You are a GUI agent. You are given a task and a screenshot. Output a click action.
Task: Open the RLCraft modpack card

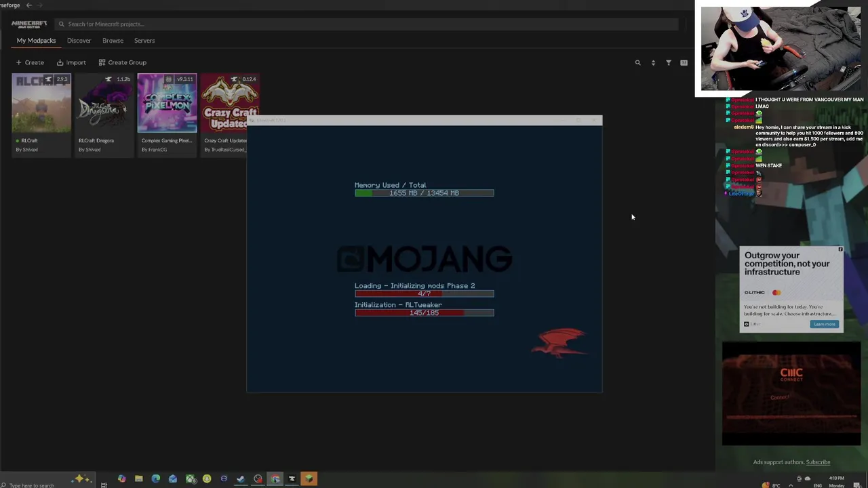click(41, 115)
